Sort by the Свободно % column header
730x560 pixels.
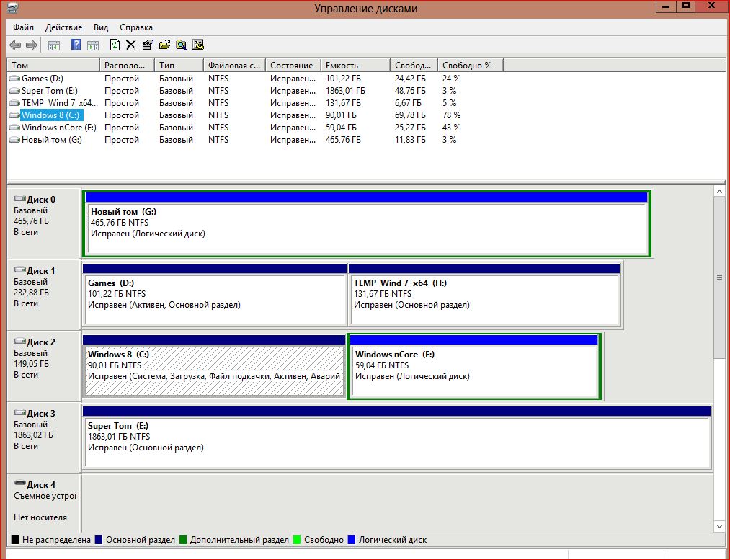point(468,65)
